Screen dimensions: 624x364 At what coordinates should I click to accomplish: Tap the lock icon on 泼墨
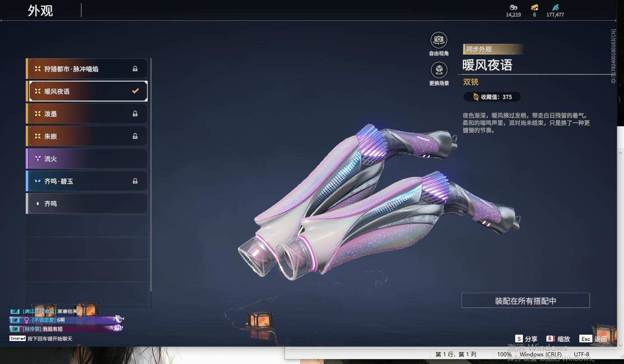coord(135,114)
